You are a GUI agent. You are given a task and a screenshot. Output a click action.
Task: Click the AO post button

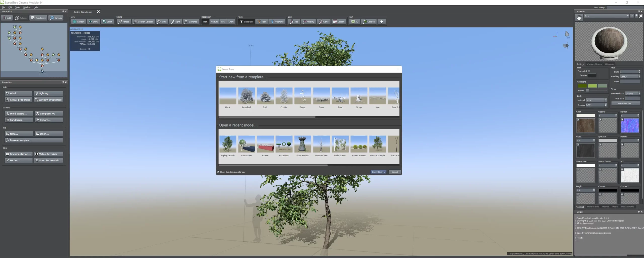click(355, 22)
